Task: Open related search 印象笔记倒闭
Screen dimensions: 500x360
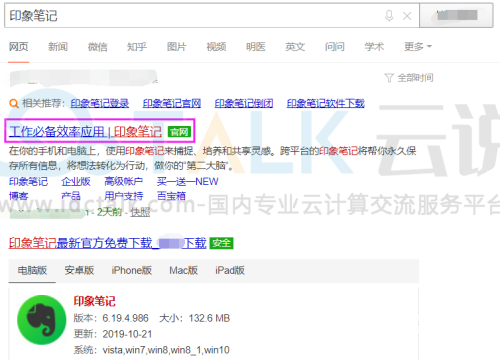Action: pyautogui.click(x=244, y=103)
